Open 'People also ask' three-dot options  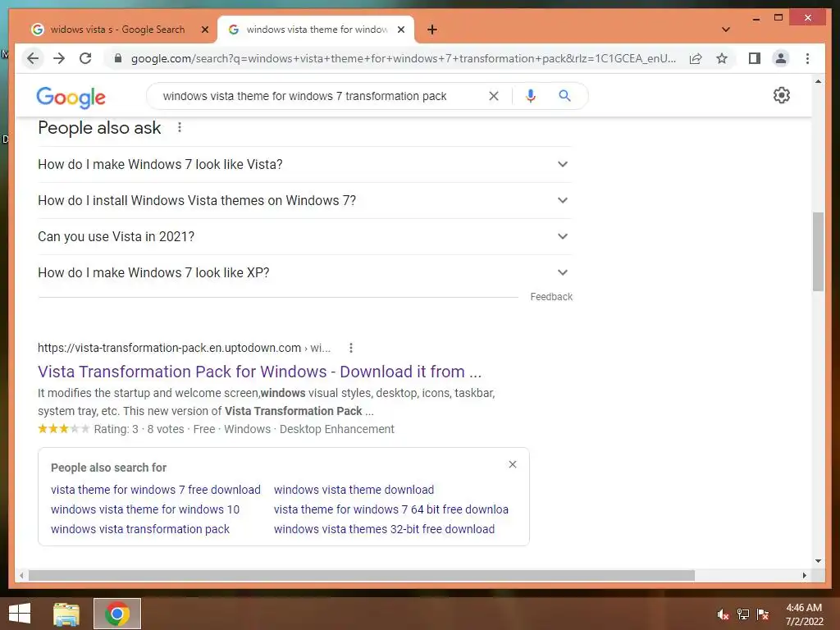click(x=180, y=127)
